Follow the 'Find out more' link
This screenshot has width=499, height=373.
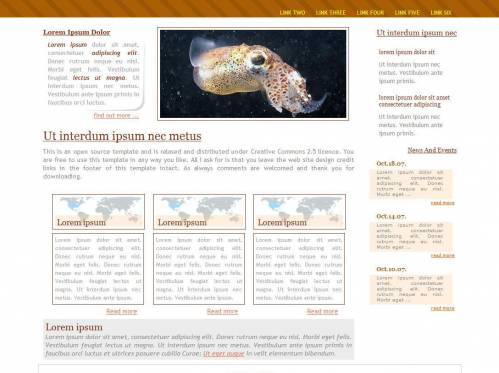116,116
